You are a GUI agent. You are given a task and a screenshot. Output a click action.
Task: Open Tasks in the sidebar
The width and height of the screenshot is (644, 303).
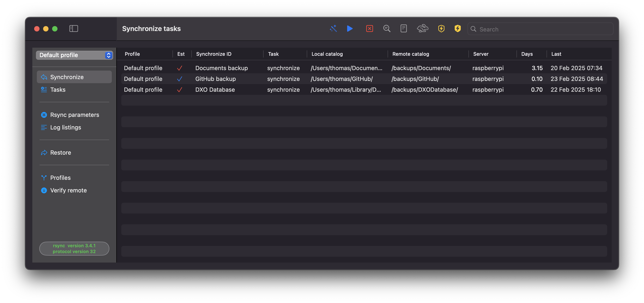(74, 90)
